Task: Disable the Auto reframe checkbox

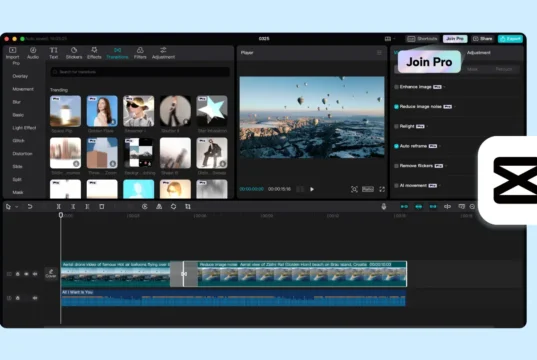Action: 396,146
